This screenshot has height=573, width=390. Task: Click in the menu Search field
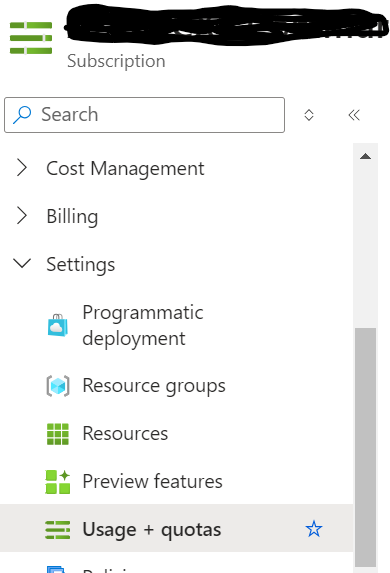click(x=144, y=115)
